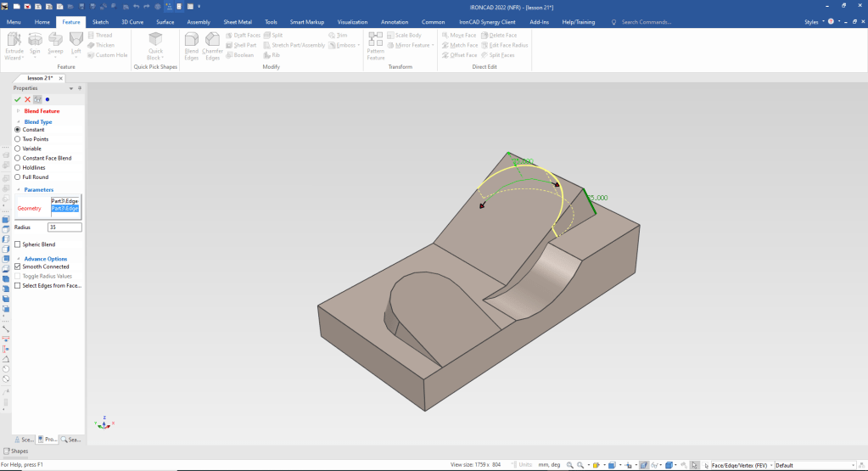
Task: Switch to the Sheet Metal ribbon tab
Action: pos(238,21)
